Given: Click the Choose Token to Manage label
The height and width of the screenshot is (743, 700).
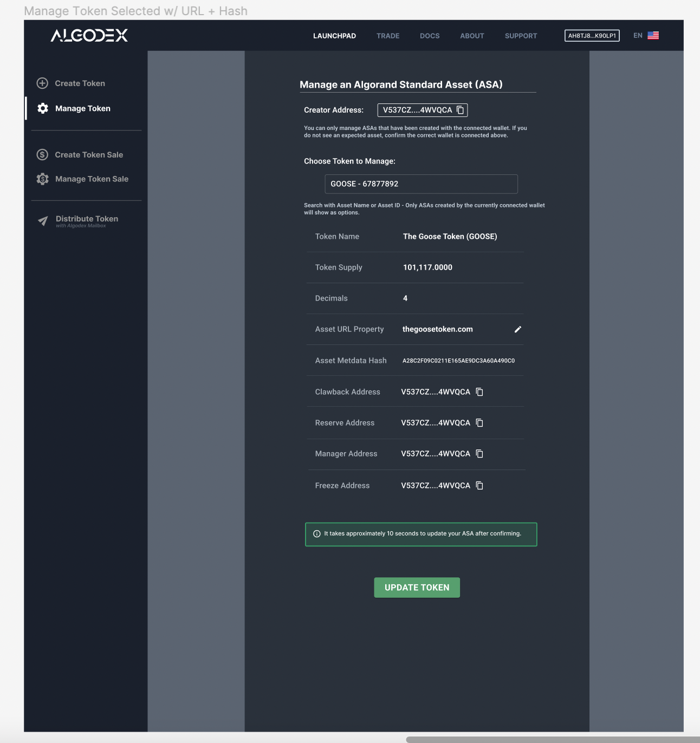Looking at the screenshot, I should tap(349, 161).
